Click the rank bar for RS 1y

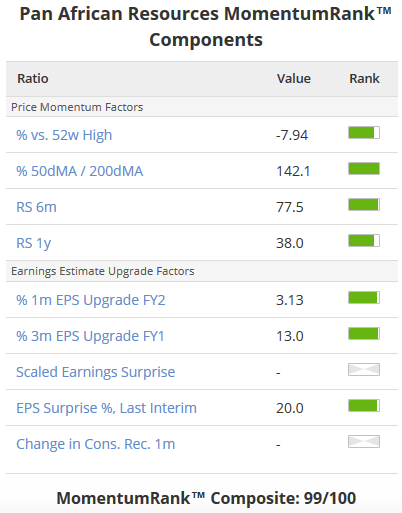tap(364, 241)
